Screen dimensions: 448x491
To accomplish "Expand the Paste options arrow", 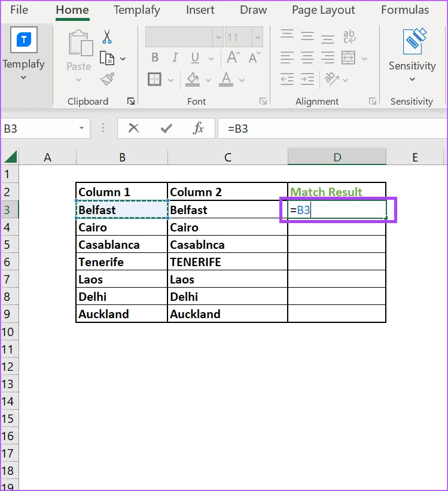I will tap(78, 80).
